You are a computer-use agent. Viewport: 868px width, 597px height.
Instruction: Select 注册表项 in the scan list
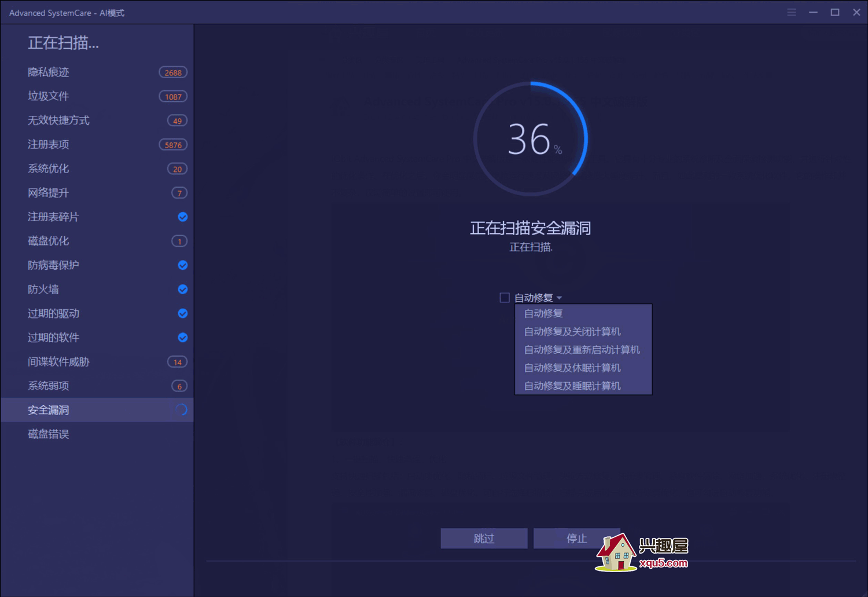(97, 145)
